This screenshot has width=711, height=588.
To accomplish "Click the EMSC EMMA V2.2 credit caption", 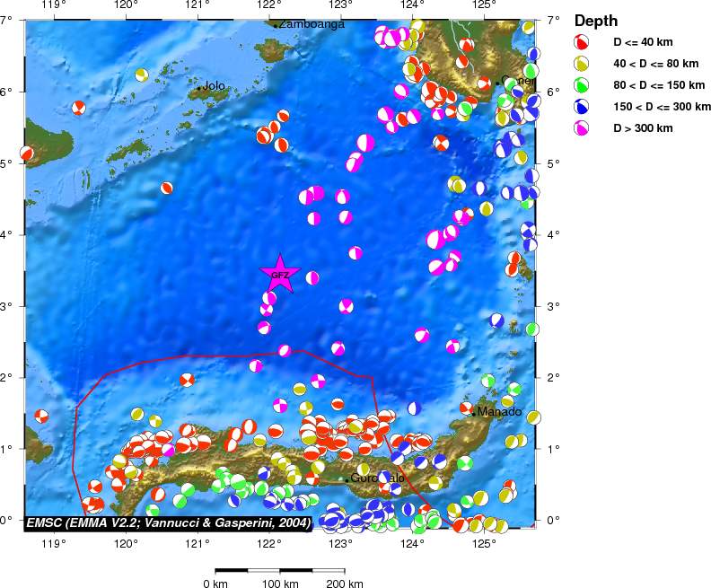I will pos(169,522).
